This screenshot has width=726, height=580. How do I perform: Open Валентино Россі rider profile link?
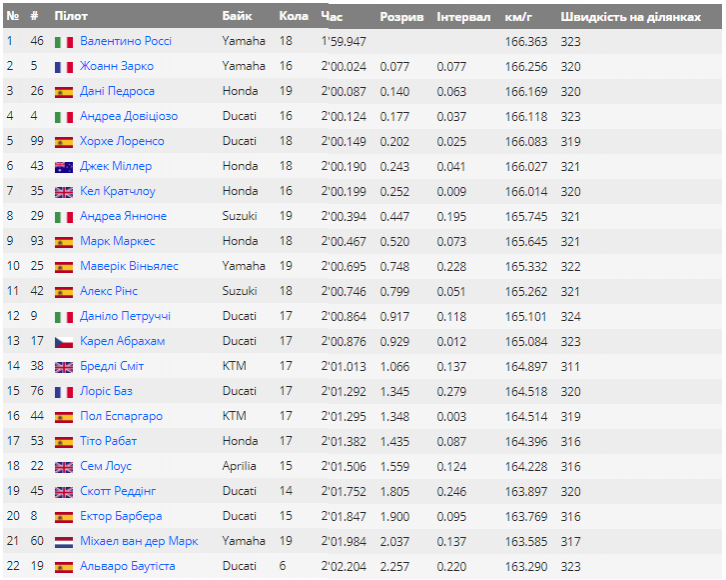(126, 41)
